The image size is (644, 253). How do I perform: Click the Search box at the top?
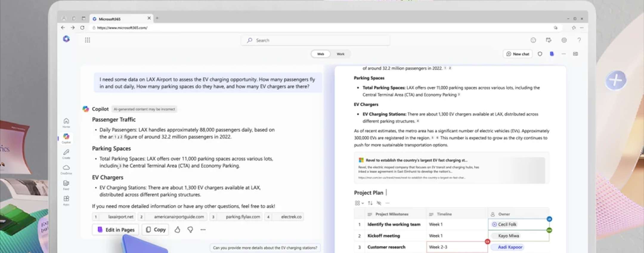point(315,40)
